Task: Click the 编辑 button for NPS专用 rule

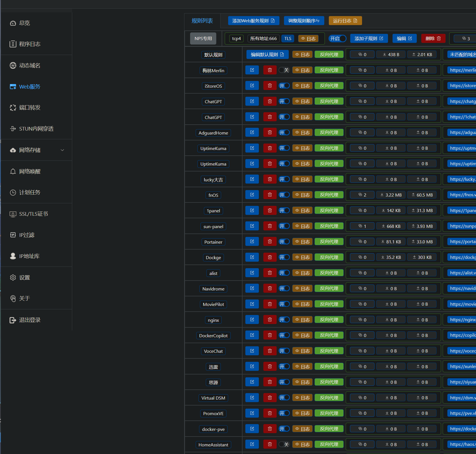Action: [404, 38]
